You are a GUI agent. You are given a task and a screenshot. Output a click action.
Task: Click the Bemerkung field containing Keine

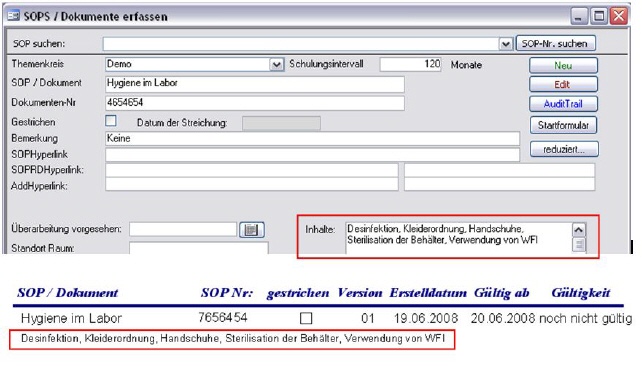click(x=312, y=138)
